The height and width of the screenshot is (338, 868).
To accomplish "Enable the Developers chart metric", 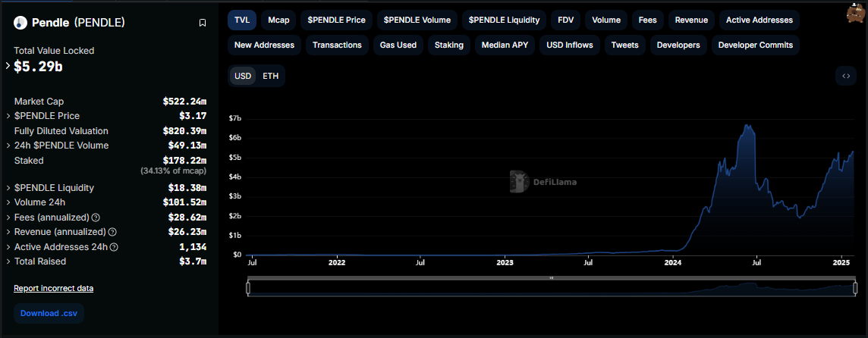I will coord(678,45).
